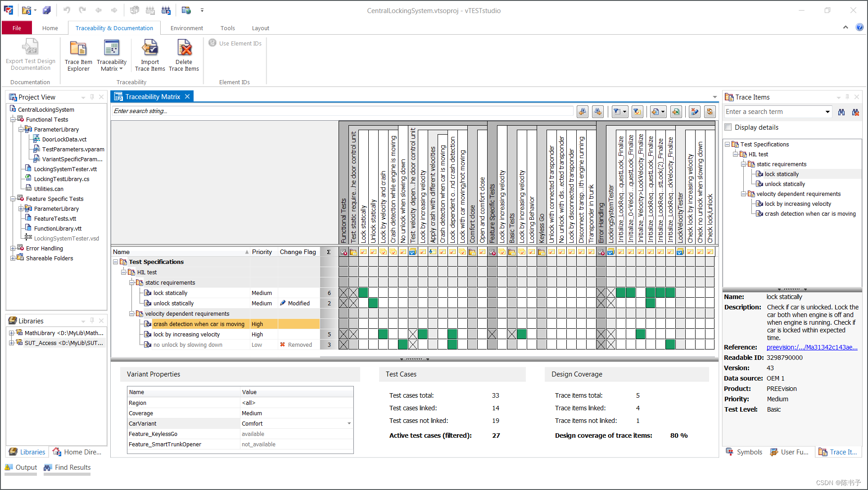Toggle Display details checkbox in Trace Items

point(728,127)
